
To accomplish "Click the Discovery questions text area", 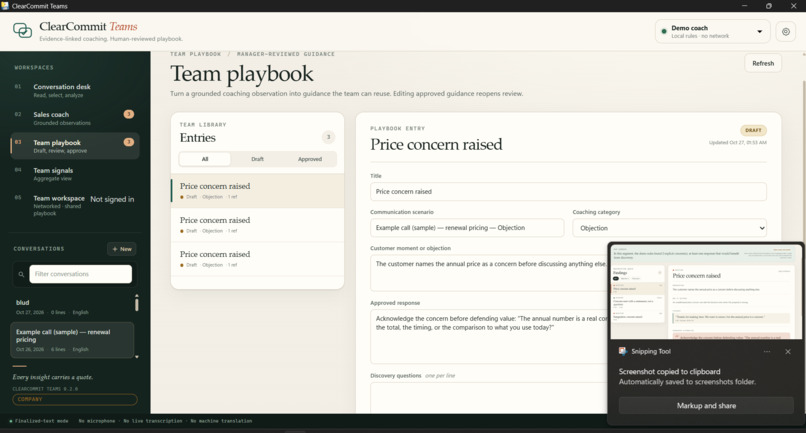I will point(488,397).
